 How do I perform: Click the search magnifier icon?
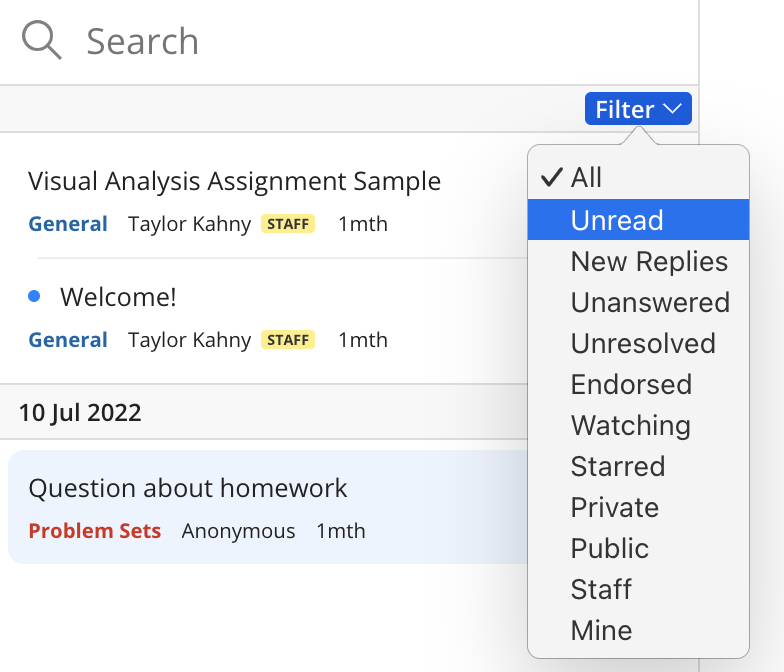[x=41, y=41]
